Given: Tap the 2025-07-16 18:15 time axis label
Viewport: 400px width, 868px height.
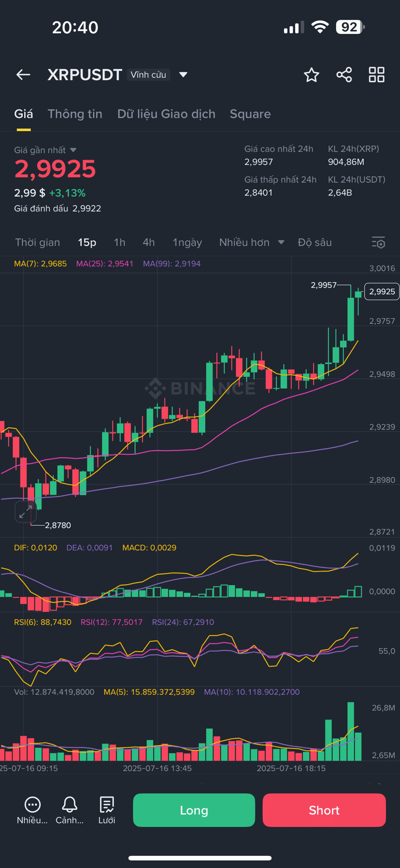Looking at the screenshot, I should point(291,768).
